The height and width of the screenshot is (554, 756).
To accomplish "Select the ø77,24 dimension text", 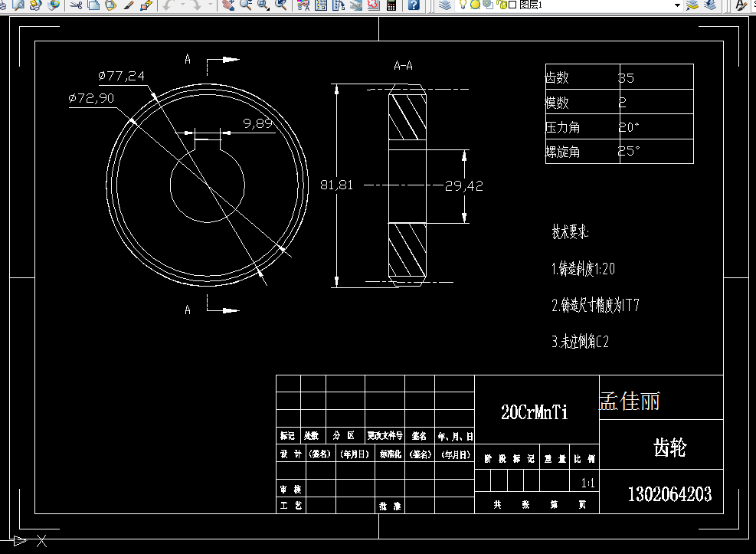I will (x=121, y=76).
